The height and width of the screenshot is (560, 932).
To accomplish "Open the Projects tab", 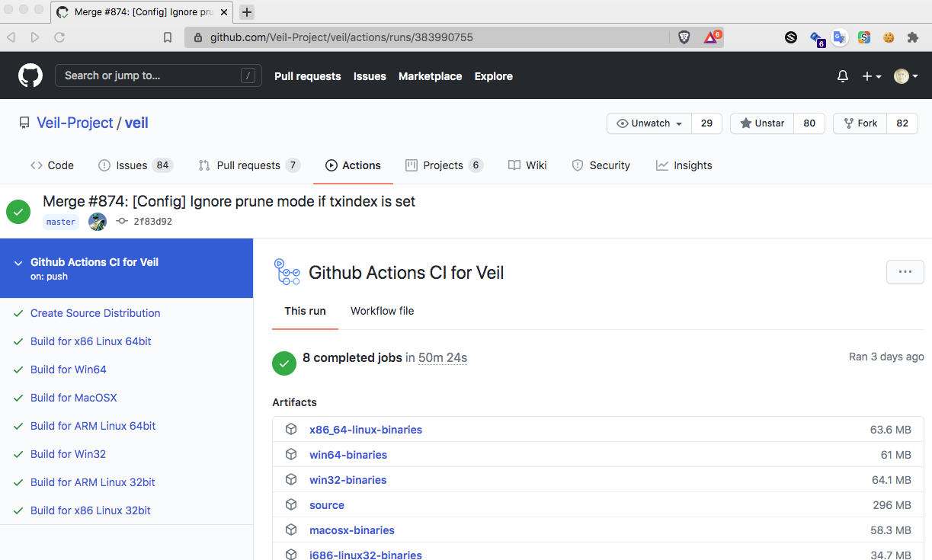I will click(444, 165).
